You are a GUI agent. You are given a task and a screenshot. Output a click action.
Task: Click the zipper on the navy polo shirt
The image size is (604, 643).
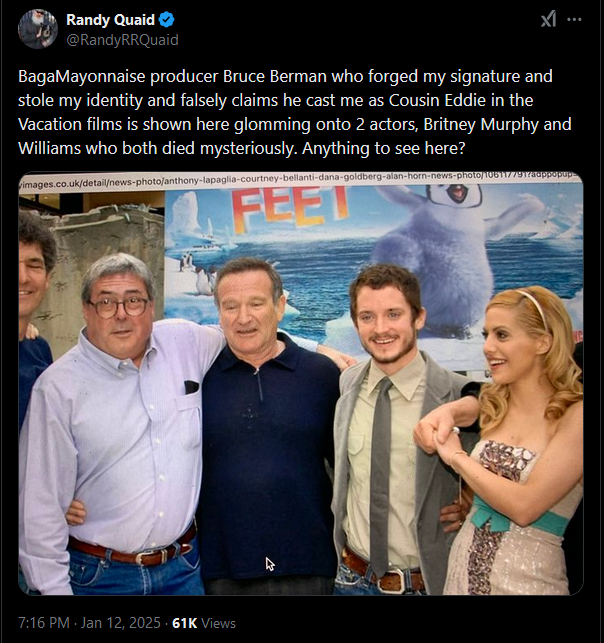pyautogui.click(x=259, y=385)
